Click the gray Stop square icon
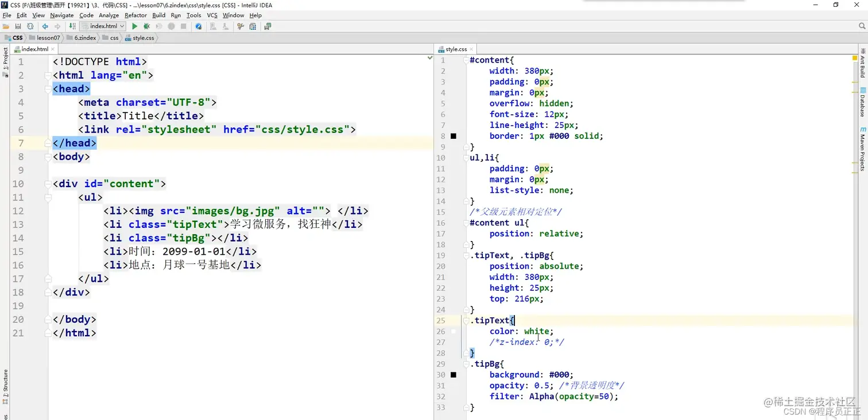The image size is (868, 420). (184, 26)
